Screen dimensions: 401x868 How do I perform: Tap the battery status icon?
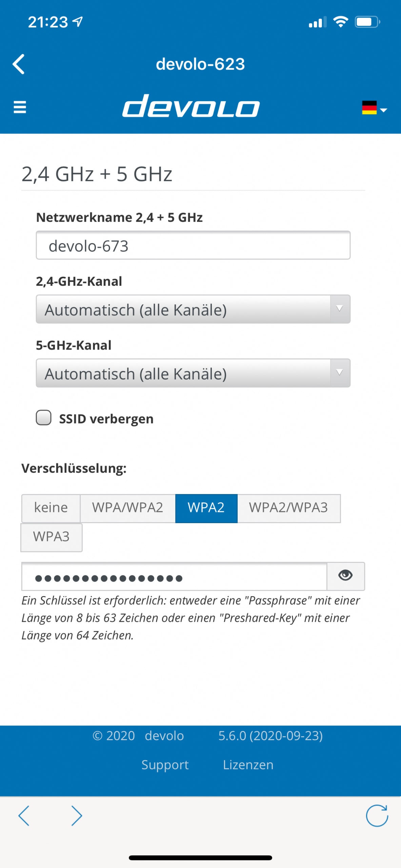367,22
